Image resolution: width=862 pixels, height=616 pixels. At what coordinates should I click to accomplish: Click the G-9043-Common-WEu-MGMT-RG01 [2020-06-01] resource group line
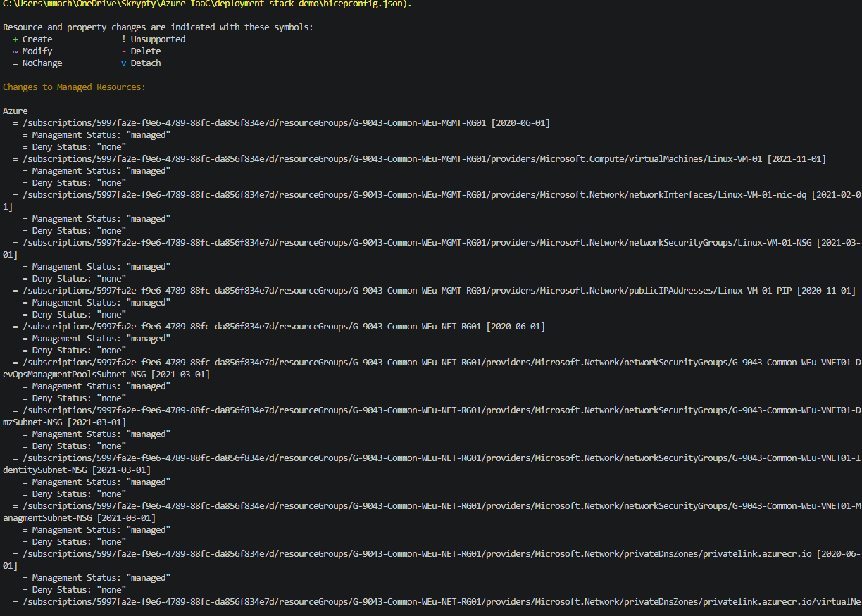tap(282, 123)
